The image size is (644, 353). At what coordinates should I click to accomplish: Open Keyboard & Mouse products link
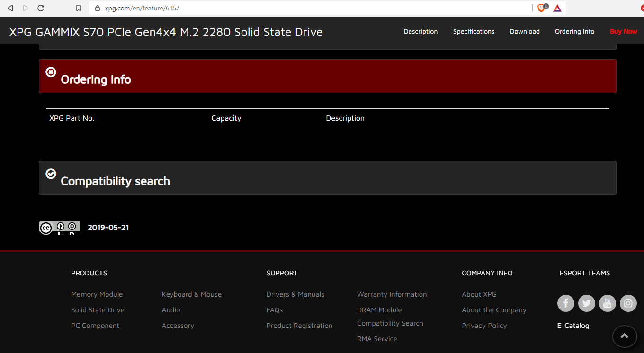(x=192, y=294)
